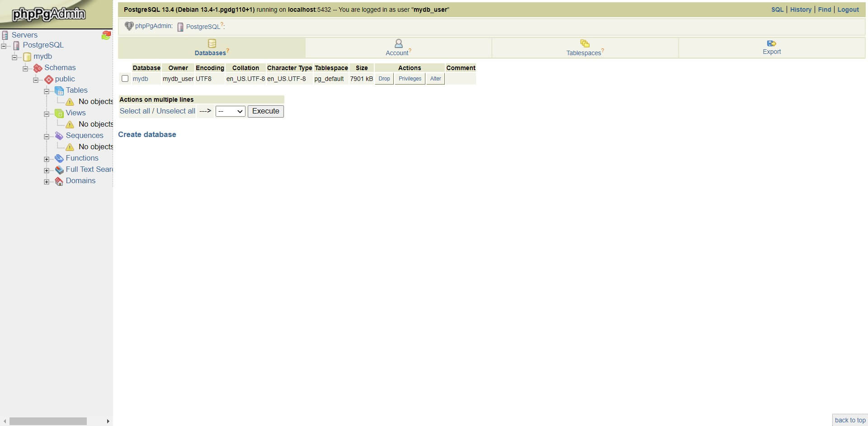Open the multiple-lines action dropdown
The height and width of the screenshot is (426, 868).
tap(230, 111)
